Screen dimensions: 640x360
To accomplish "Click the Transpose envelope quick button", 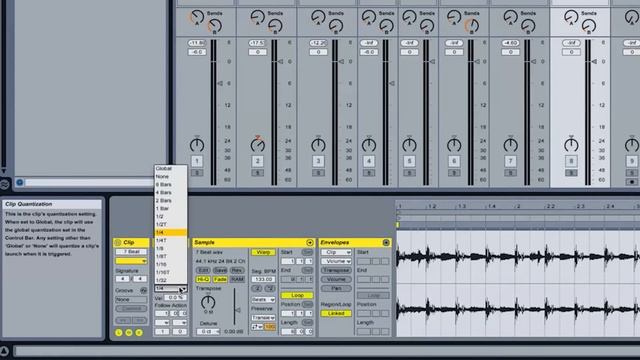I will pos(336,270).
